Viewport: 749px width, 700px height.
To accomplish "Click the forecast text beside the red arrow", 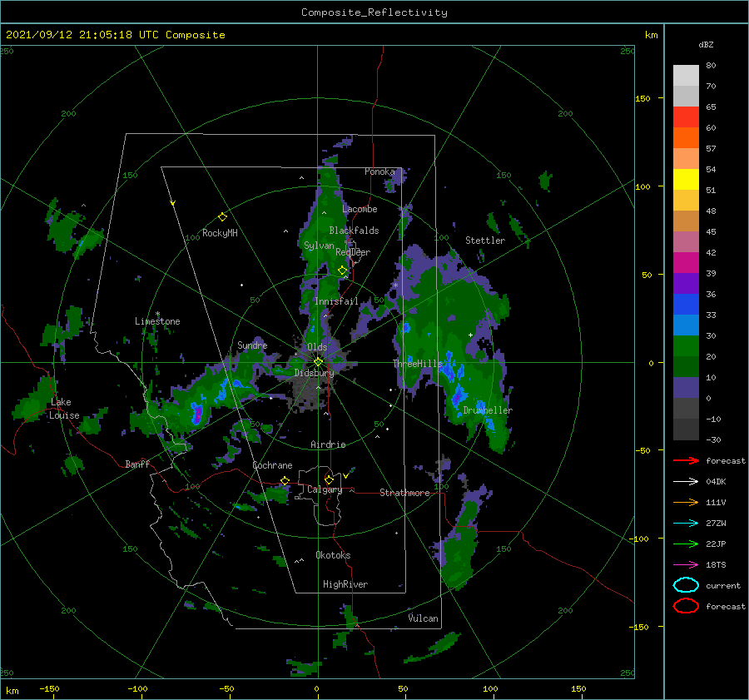I will (x=726, y=460).
